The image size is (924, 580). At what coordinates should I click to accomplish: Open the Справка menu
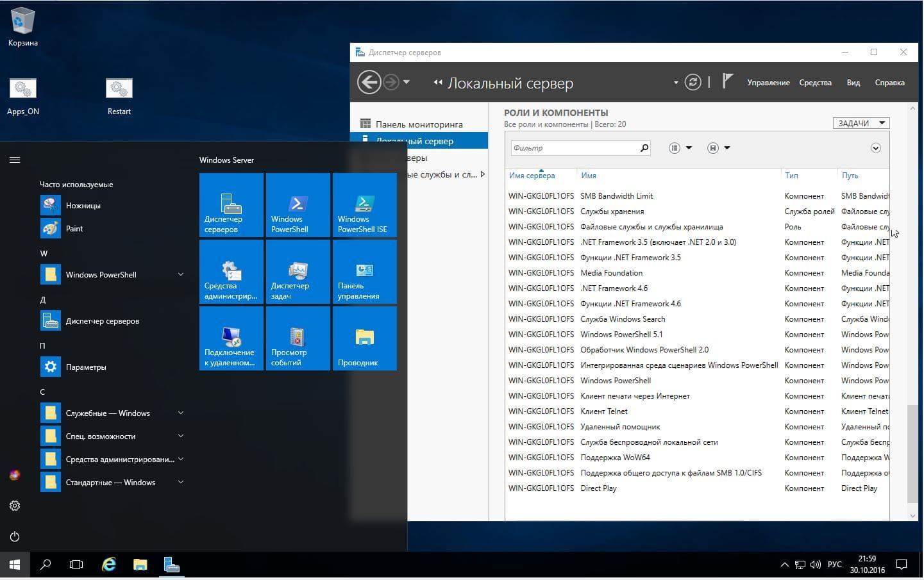coord(889,83)
